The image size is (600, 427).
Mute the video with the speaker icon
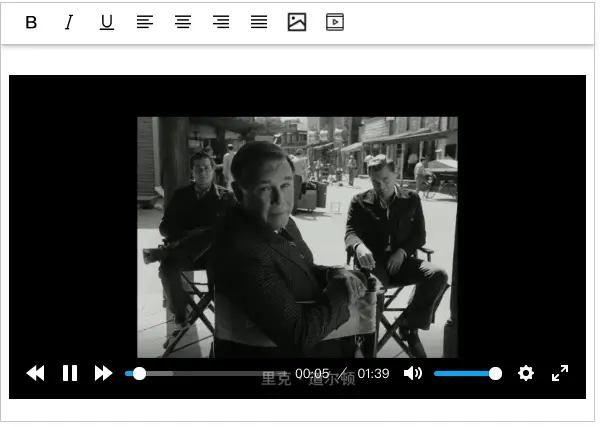[x=413, y=373]
